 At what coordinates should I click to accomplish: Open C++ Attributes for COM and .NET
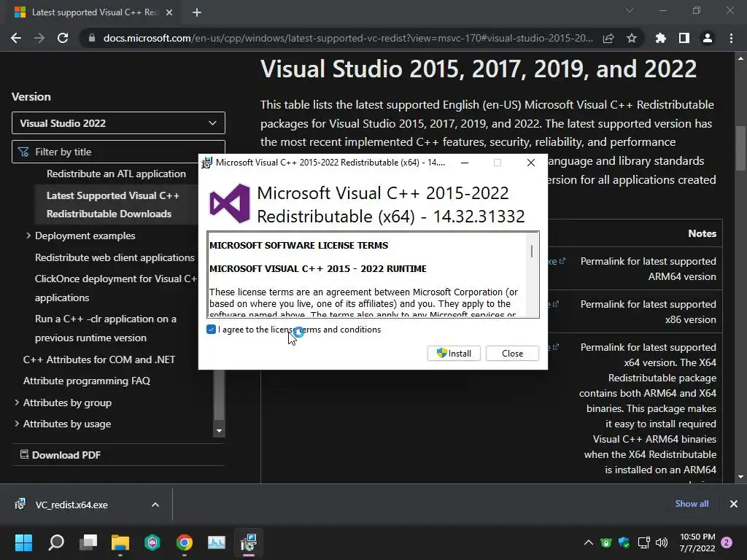(99, 359)
